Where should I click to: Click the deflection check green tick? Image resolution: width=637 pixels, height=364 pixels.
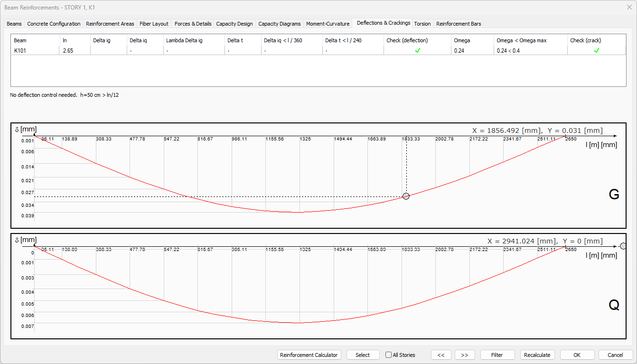tap(418, 50)
